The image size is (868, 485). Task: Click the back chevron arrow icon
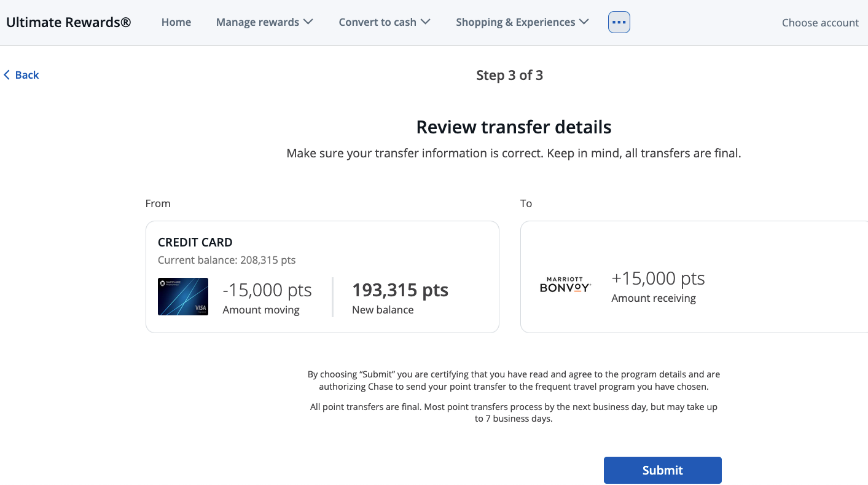(6, 74)
